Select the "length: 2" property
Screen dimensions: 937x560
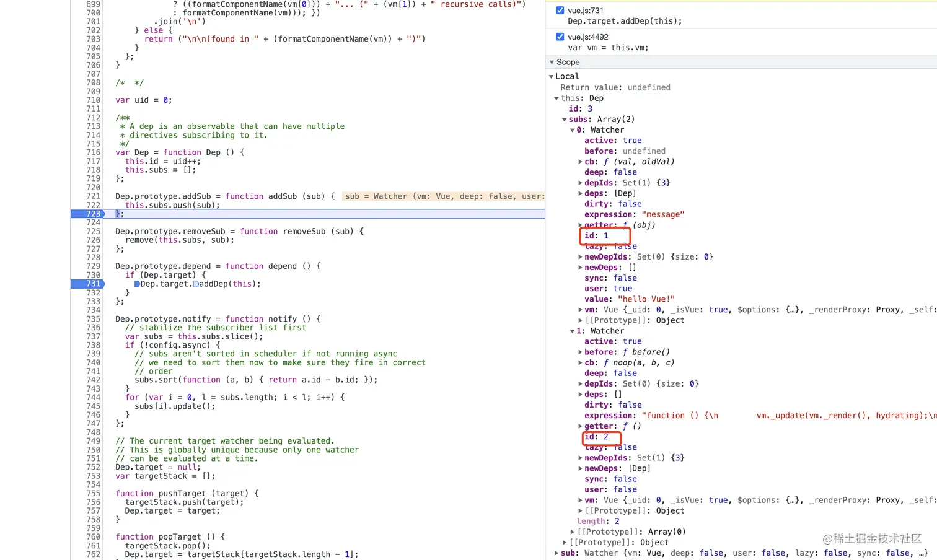[x=598, y=522]
